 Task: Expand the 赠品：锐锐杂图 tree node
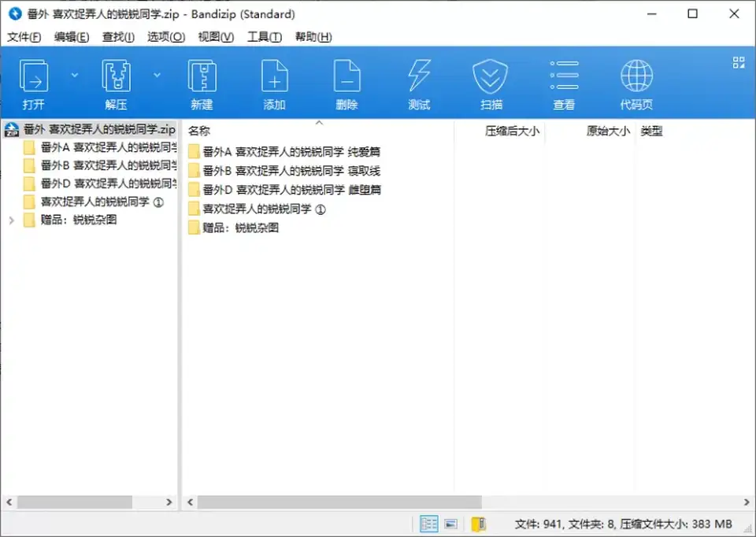point(12,220)
